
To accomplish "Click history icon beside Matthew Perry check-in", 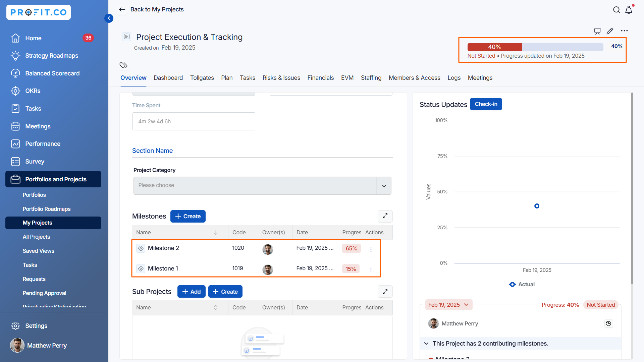I will (608, 323).
